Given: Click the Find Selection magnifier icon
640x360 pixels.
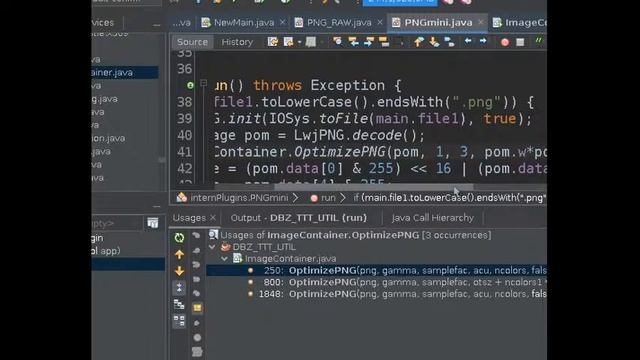Looking at the screenshot, I should click(338, 42).
